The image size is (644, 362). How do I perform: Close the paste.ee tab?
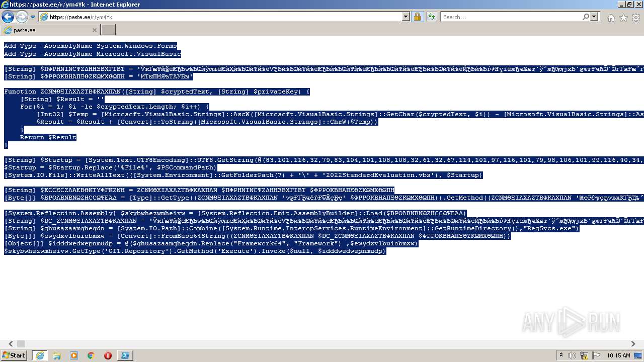[94, 30]
